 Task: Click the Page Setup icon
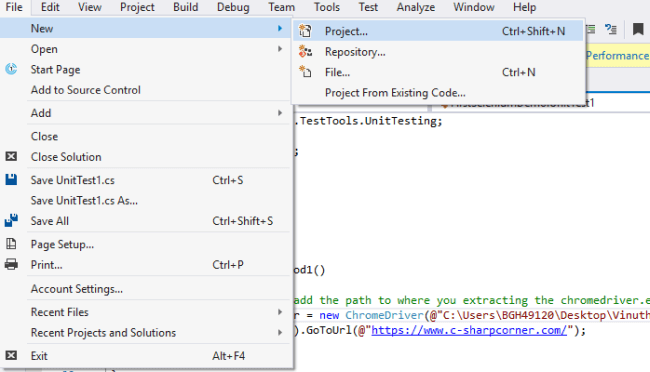point(11,244)
